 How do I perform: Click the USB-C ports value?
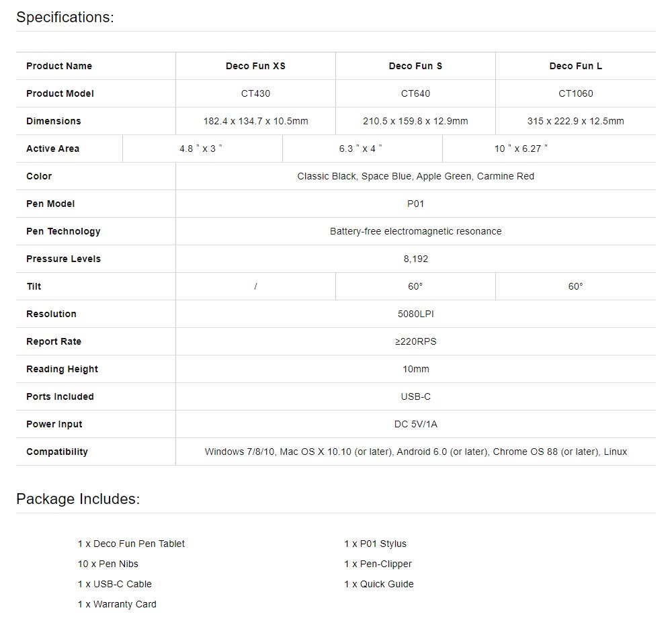coord(415,396)
